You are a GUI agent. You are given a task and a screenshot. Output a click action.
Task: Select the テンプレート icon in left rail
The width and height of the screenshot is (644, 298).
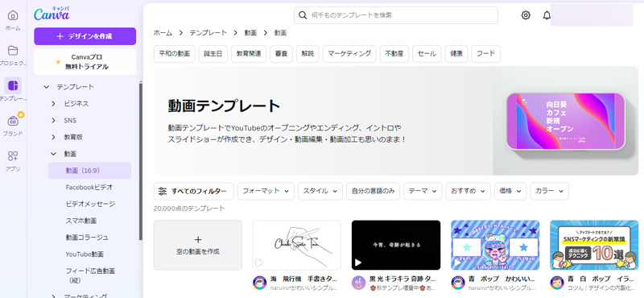(x=13, y=85)
